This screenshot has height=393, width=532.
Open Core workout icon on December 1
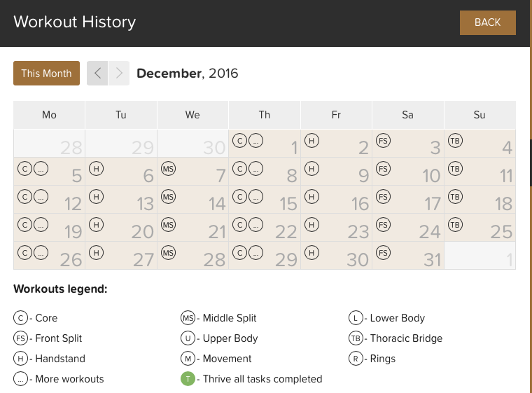[x=239, y=141]
